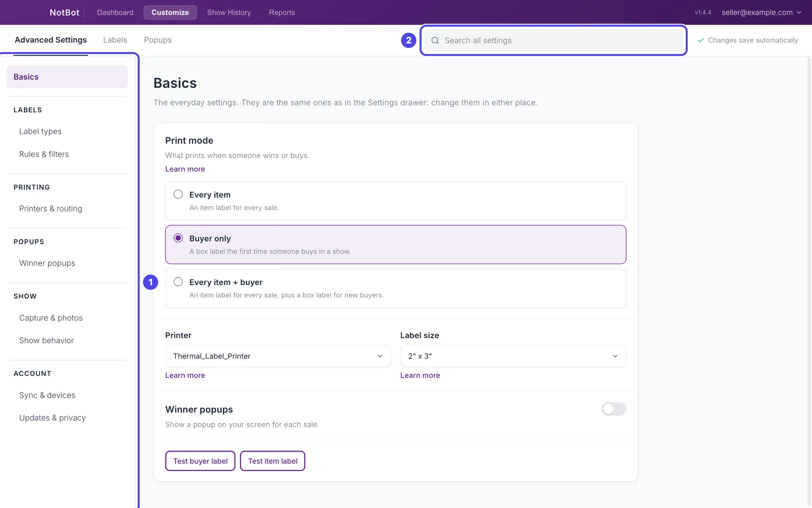Viewport: 812px width, 508px height.
Task: Click the NotBot logo text
Action: click(64, 12)
